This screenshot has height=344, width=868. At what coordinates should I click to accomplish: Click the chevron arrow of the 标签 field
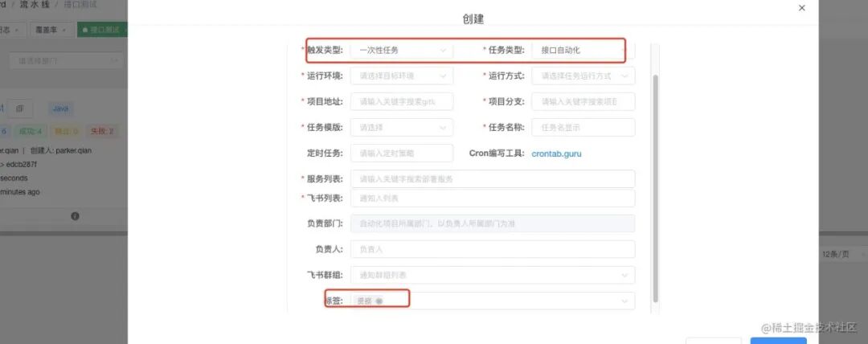coord(624,301)
